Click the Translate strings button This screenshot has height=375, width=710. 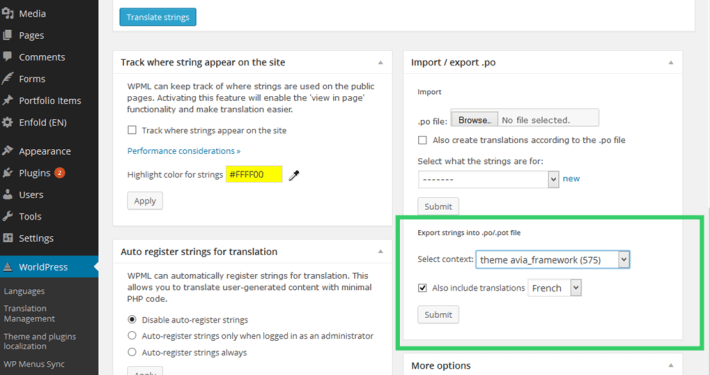coord(158,17)
